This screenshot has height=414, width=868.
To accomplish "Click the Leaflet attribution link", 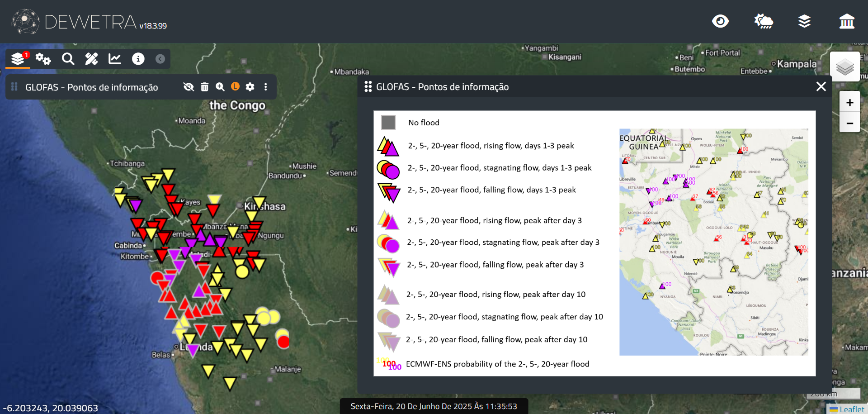I will point(852,409).
